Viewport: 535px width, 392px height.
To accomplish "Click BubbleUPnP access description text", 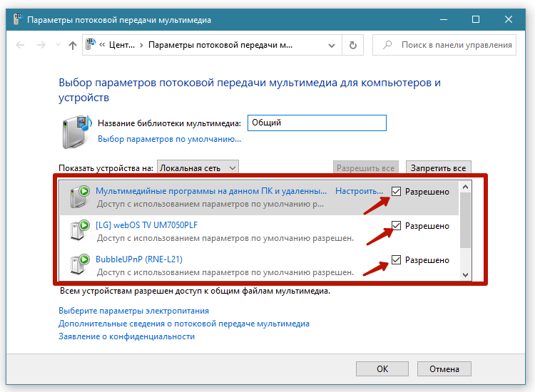I will [225, 272].
